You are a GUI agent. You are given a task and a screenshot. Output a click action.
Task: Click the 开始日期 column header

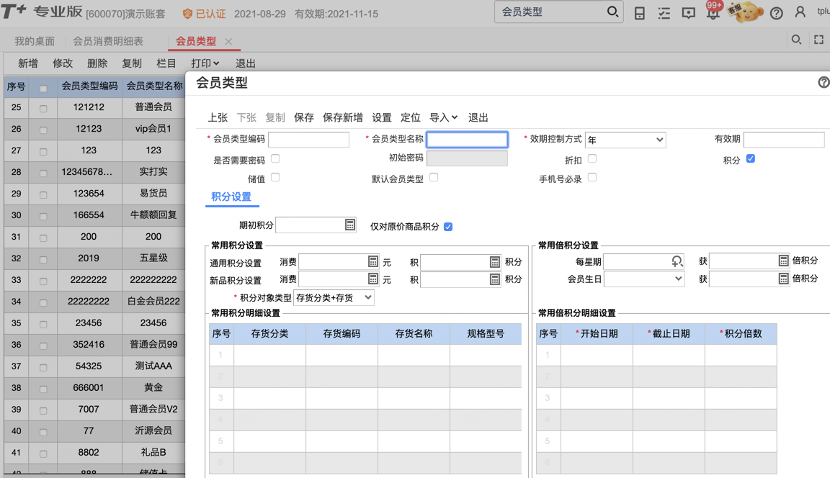(x=596, y=334)
